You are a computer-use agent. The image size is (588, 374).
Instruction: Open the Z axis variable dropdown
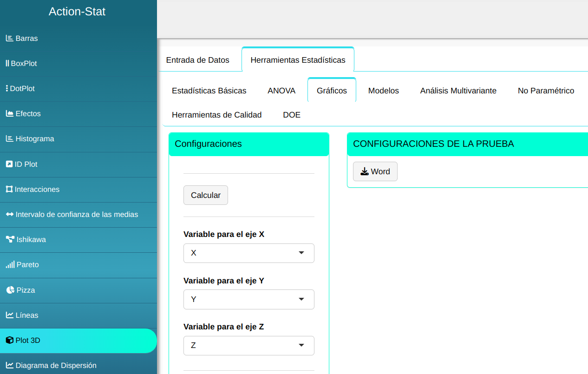tap(248, 346)
